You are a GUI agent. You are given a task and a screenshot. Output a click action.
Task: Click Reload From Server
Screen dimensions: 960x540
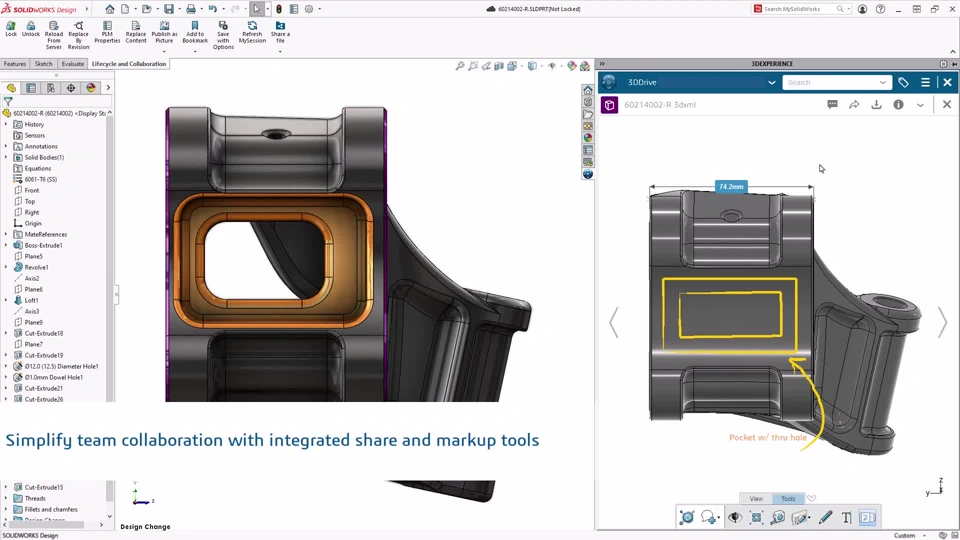point(53,34)
